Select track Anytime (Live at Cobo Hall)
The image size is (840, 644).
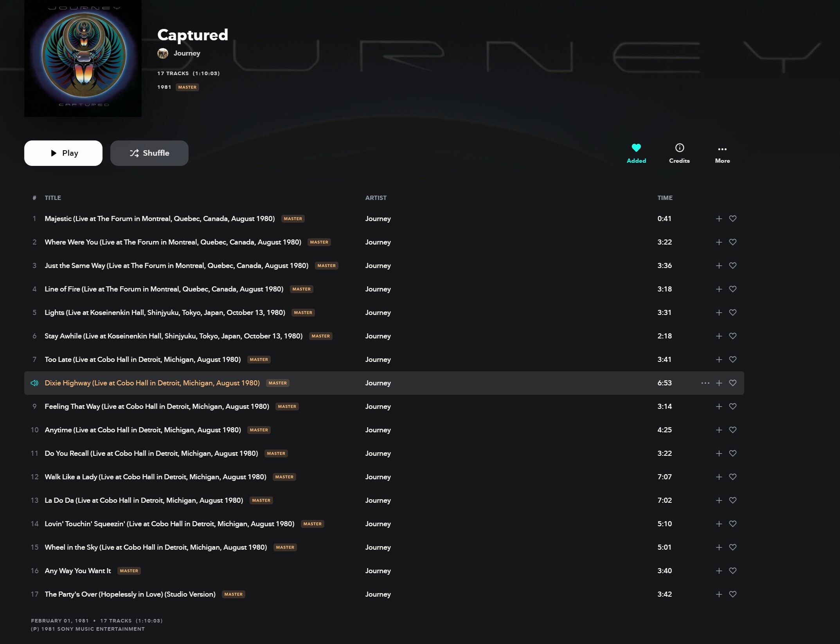pyautogui.click(x=143, y=430)
